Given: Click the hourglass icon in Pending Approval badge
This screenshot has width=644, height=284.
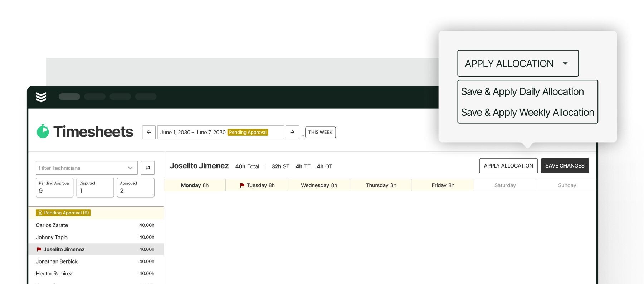Looking at the screenshot, I should tap(40, 213).
